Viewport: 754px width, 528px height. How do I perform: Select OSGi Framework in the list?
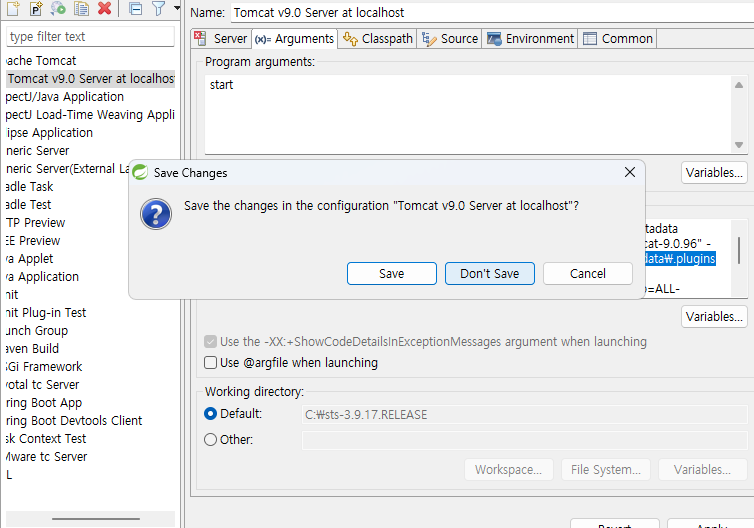tap(44, 367)
